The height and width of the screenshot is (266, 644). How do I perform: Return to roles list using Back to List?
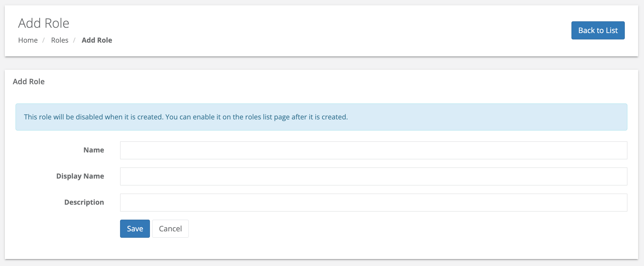click(598, 30)
